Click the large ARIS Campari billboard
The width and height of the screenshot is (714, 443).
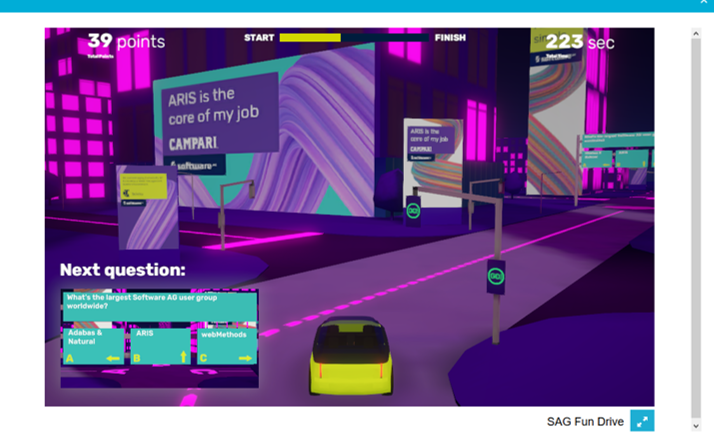264,132
